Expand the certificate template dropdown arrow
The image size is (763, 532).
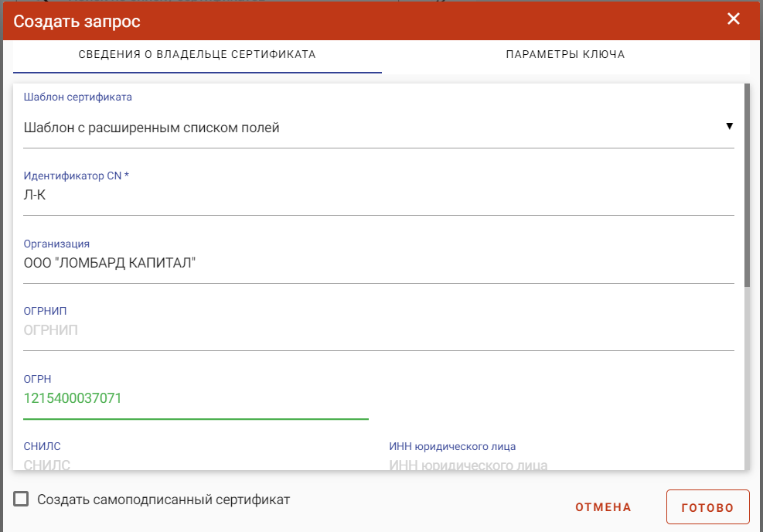point(729,126)
